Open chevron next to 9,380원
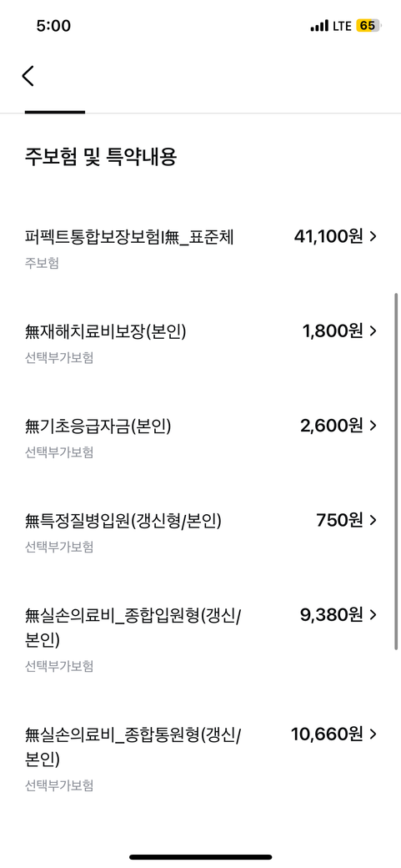 [373, 615]
